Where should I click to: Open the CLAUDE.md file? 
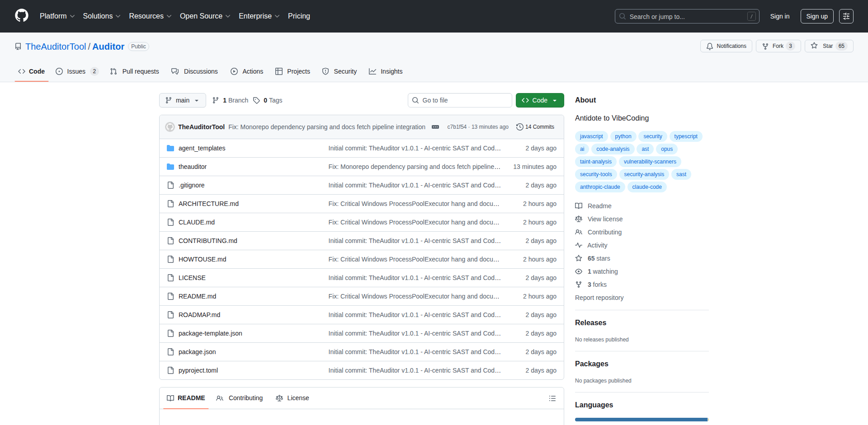pyautogui.click(x=197, y=222)
